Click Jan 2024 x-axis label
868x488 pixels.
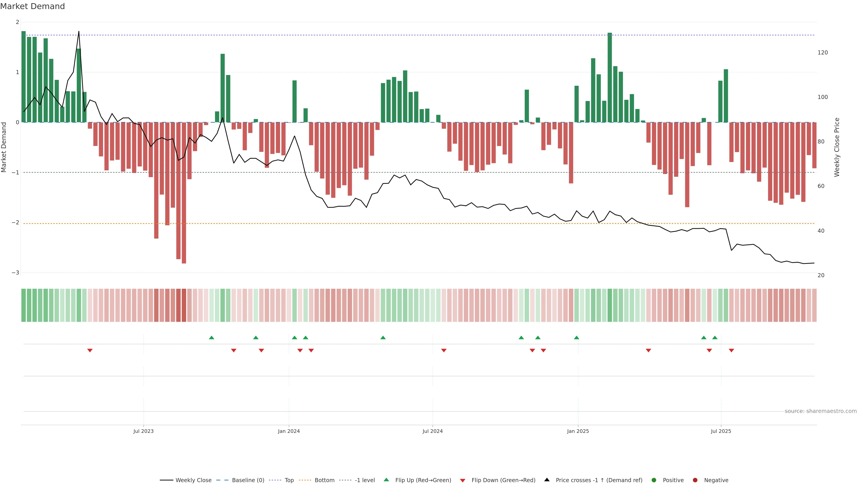coord(289,431)
